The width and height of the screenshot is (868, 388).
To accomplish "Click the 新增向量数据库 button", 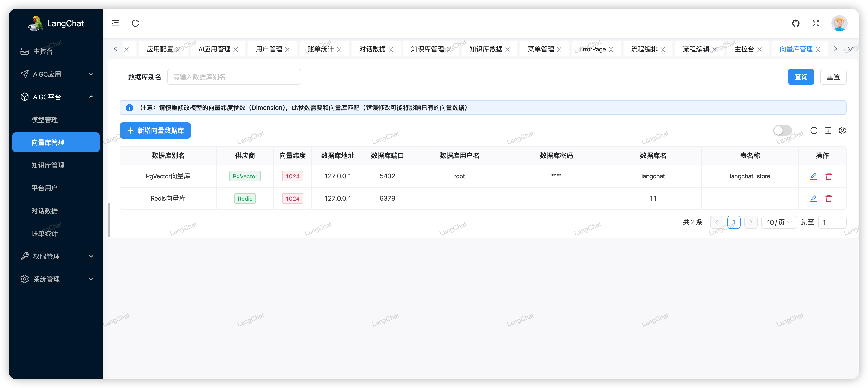I will click(x=155, y=131).
